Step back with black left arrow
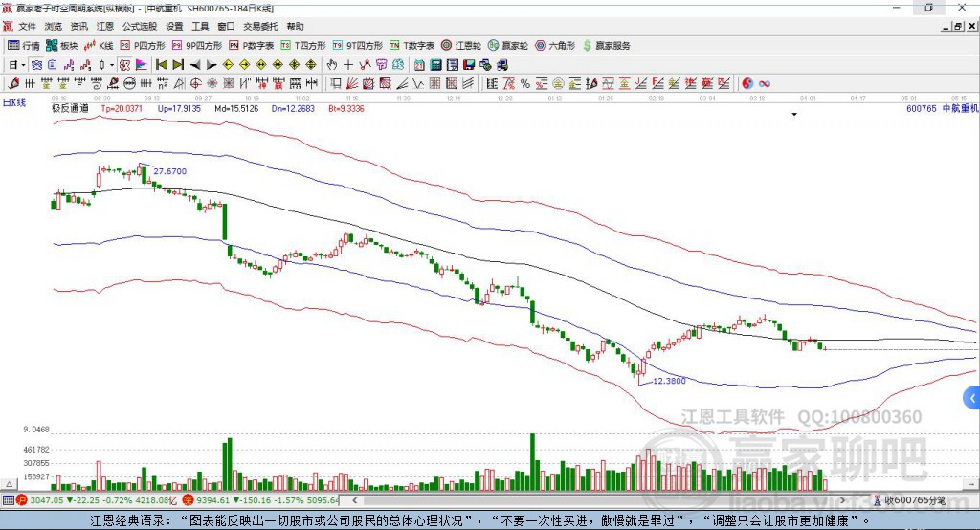Image resolution: width=980 pixels, height=530 pixels. click(x=195, y=65)
